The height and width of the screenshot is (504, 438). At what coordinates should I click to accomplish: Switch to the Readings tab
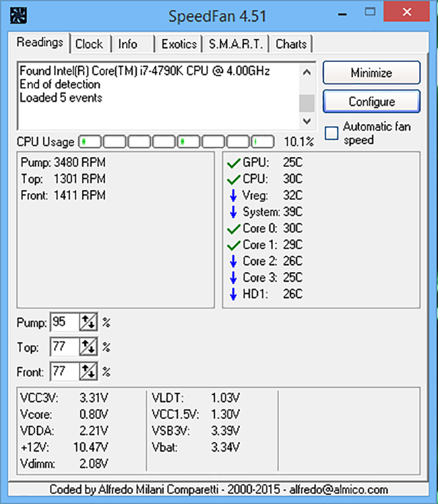click(40, 42)
